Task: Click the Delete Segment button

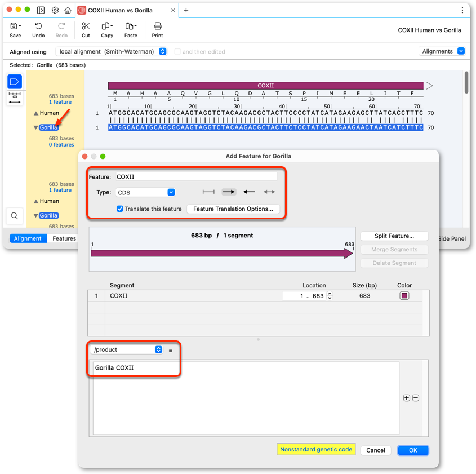Action: tap(394, 263)
